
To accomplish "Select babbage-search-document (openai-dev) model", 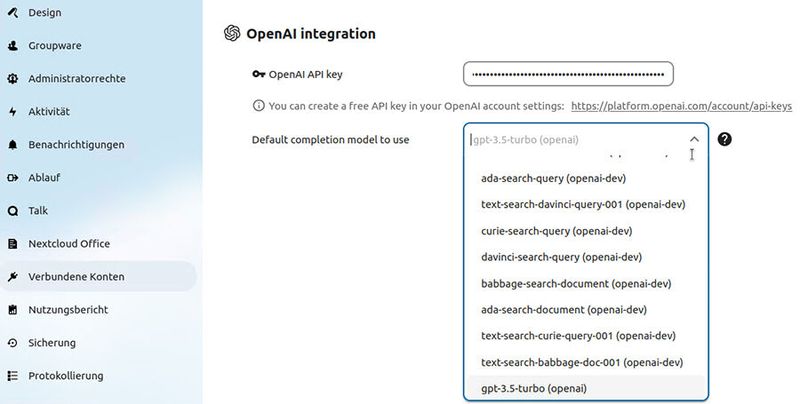I will [x=569, y=283].
